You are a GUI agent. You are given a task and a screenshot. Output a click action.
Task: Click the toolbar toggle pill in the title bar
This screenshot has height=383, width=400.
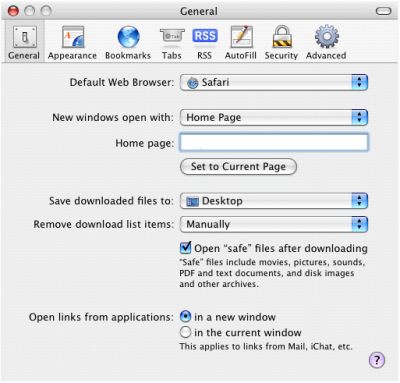383,11
